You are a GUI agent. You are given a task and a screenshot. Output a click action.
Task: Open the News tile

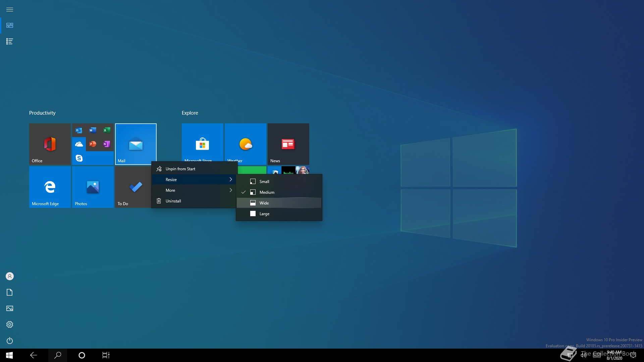click(288, 144)
